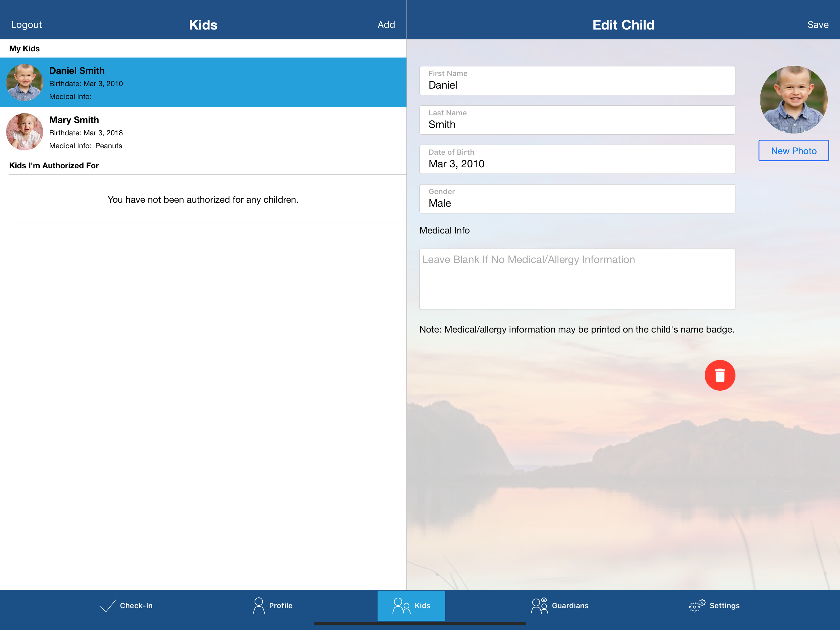This screenshot has width=840, height=630.
Task: Open the Check-In tab checkmark icon
Action: click(108, 605)
